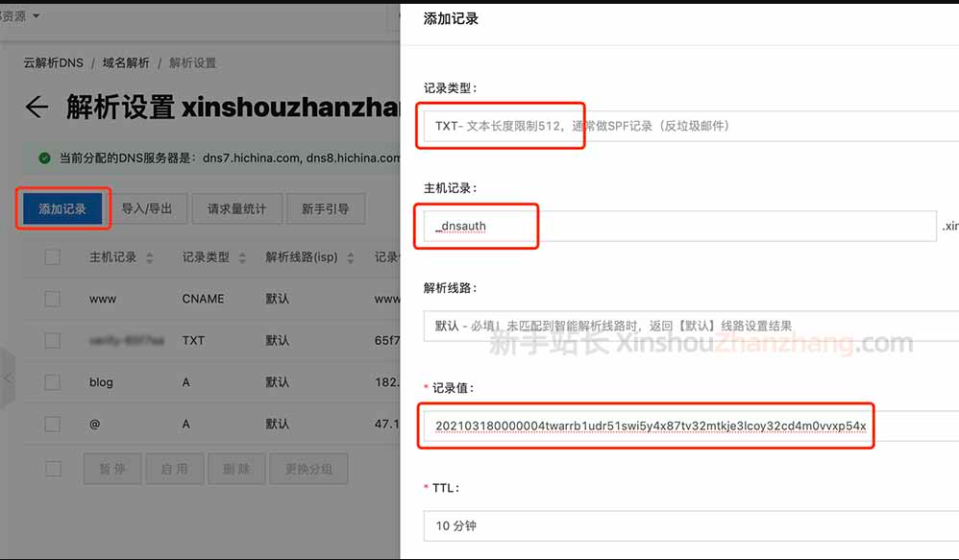The height and width of the screenshot is (560, 959).
Task: Check the www CNAME record row
Action: click(x=53, y=299)
